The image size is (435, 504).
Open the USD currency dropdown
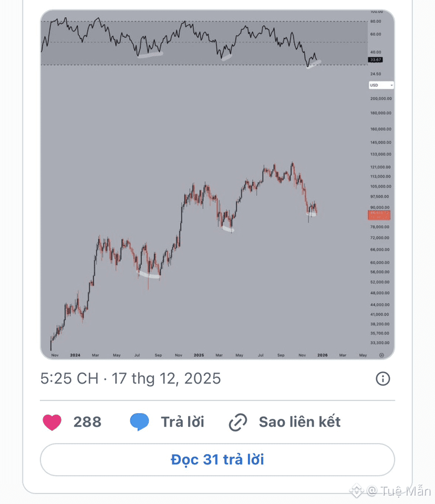click(x=381, y=85)
